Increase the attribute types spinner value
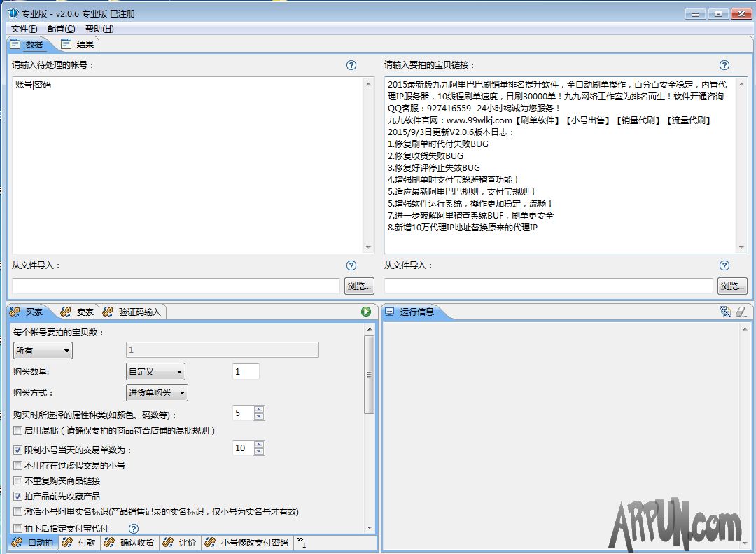Viewport: 756px width, 554px height. pos(259,410)
